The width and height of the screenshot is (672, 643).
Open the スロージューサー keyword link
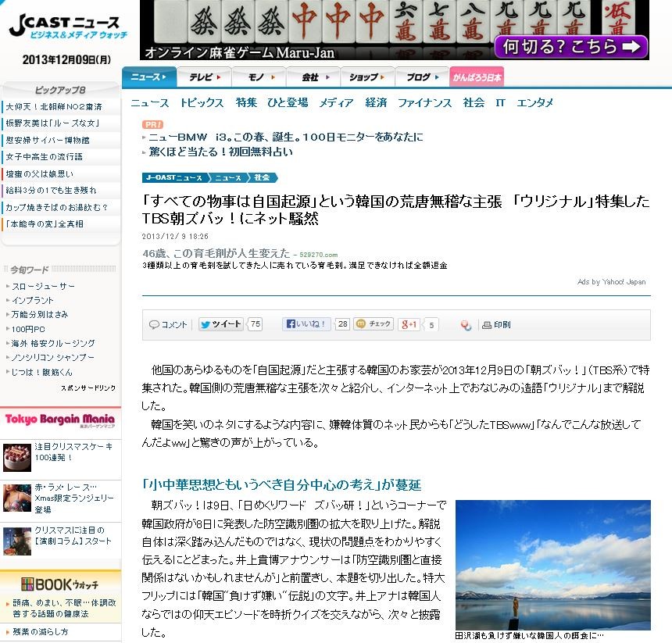43,287
